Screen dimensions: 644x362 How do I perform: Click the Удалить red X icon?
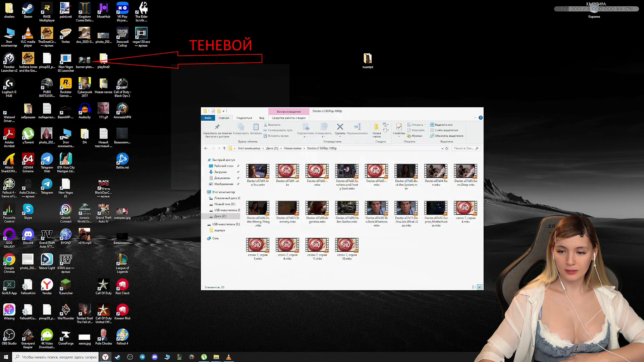[x=340, y=127]
